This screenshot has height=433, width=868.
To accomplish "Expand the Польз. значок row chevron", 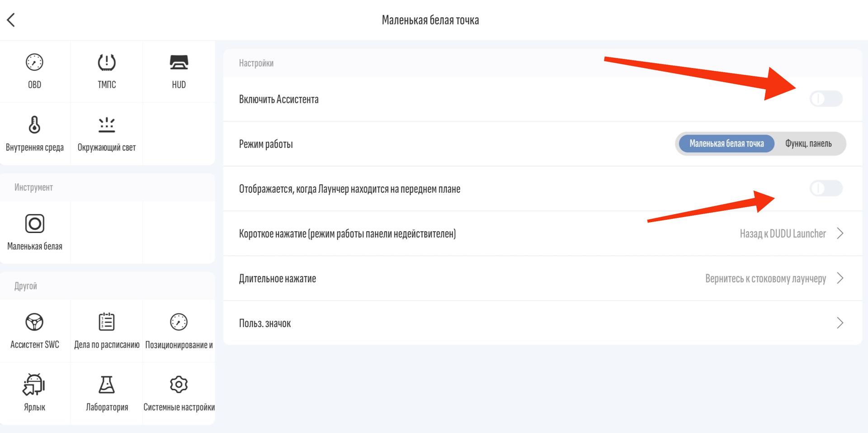I will coord(840,323).
